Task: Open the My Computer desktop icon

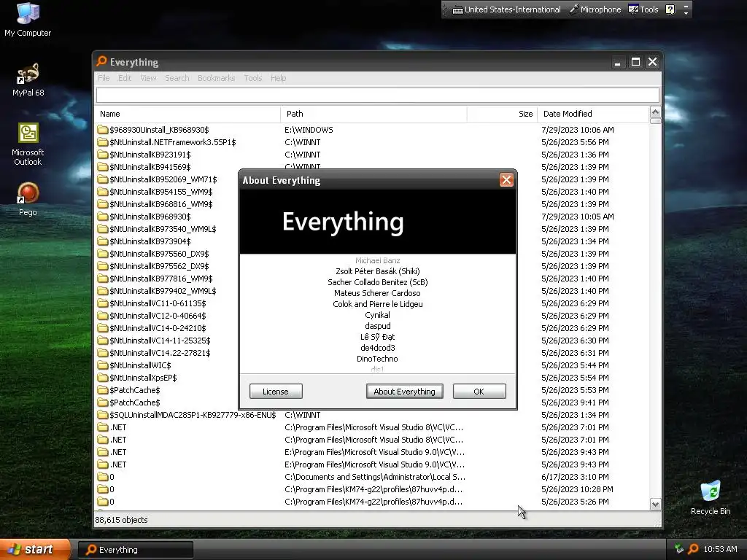Action: [28, 20]
